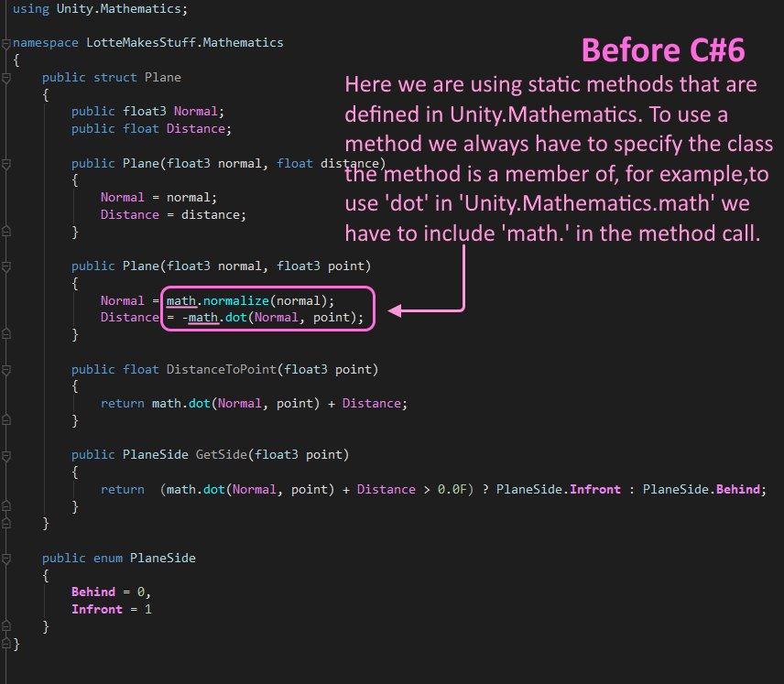
Task: Click 'float' keyword in 'public float DistanceToPoint'
Action: tap(141, 370)
